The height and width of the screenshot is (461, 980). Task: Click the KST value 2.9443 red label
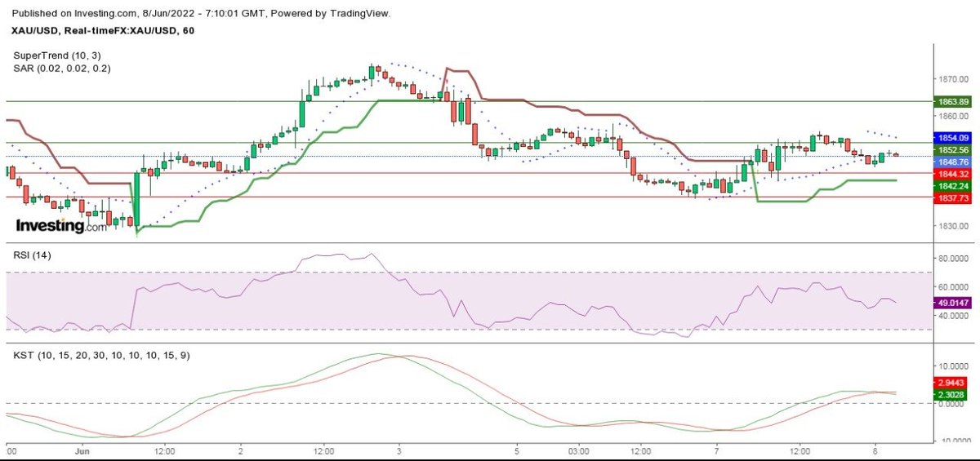pos(951,382)
